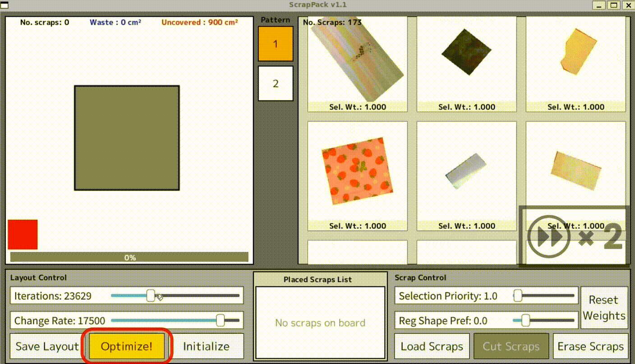Click Save Layout button
635x364 pixels.
coord(47,346)
